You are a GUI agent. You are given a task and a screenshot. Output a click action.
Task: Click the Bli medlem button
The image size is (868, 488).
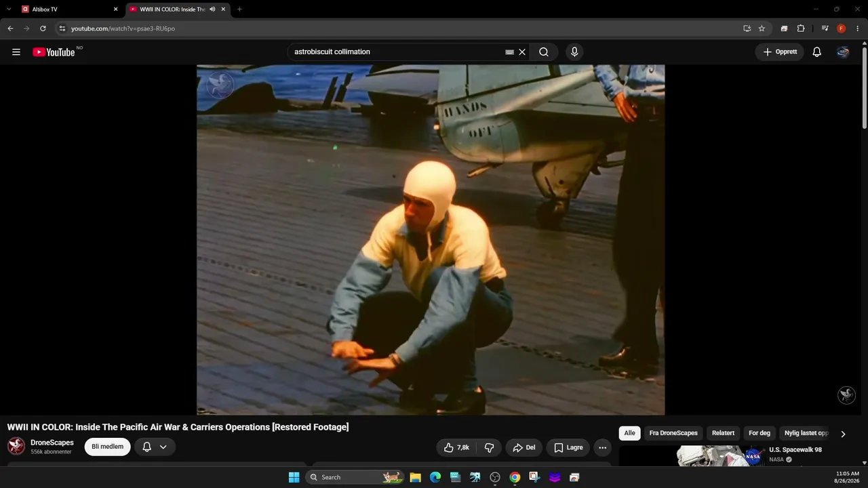(107, 447)
